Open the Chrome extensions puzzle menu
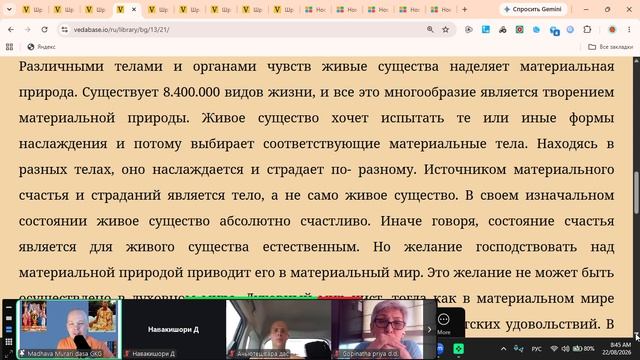Screen dimensions: 640x360 (x=587, y=29)
